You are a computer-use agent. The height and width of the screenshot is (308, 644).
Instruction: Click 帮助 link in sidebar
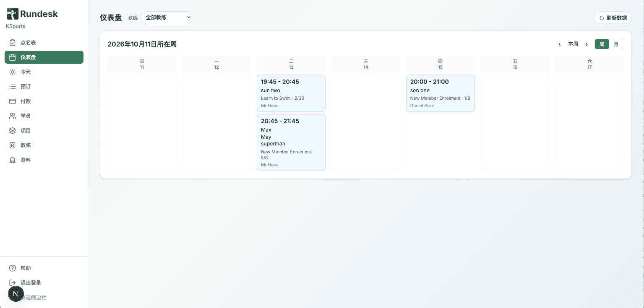[44, 268]
